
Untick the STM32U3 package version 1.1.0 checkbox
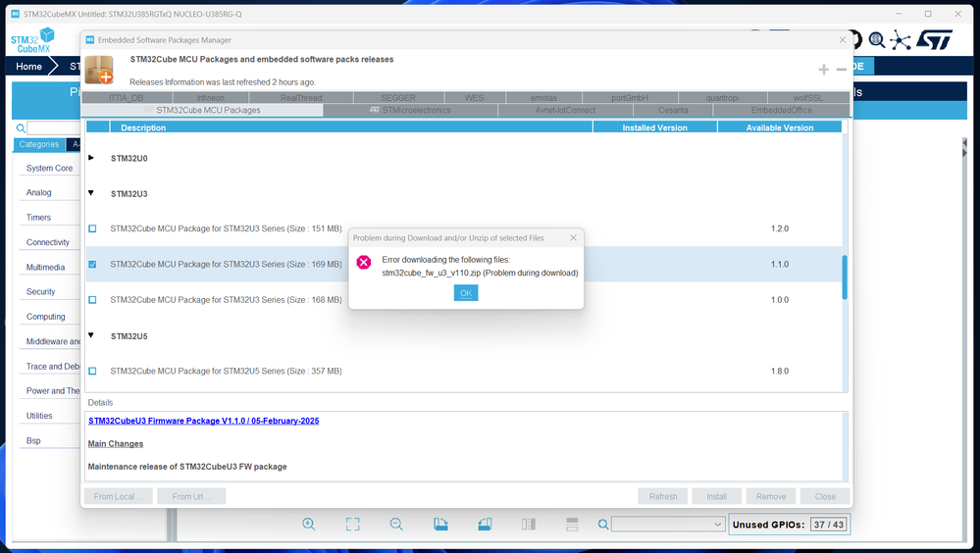pos(92,265)
